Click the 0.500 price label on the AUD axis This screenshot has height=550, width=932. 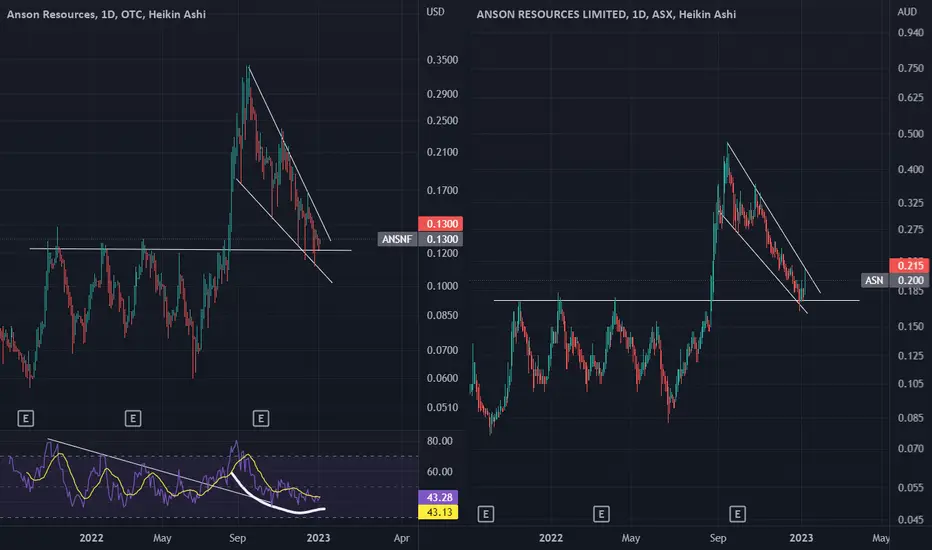[x=911, y=134]
